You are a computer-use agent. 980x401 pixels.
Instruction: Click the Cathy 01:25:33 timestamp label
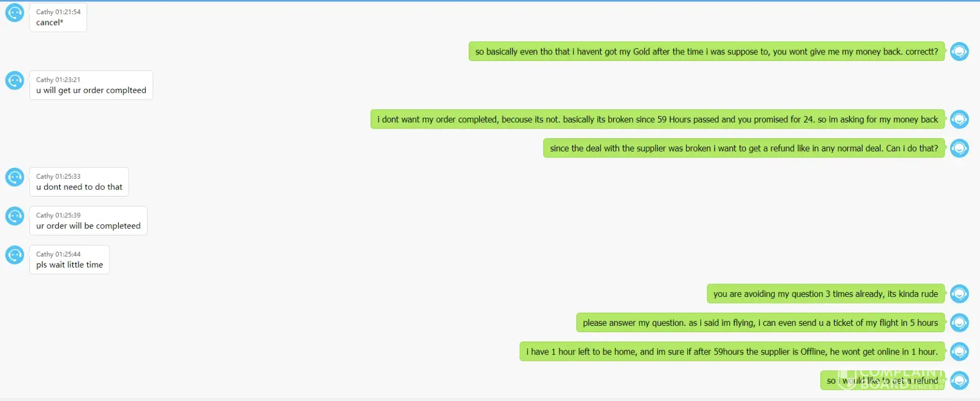point(58,177)
